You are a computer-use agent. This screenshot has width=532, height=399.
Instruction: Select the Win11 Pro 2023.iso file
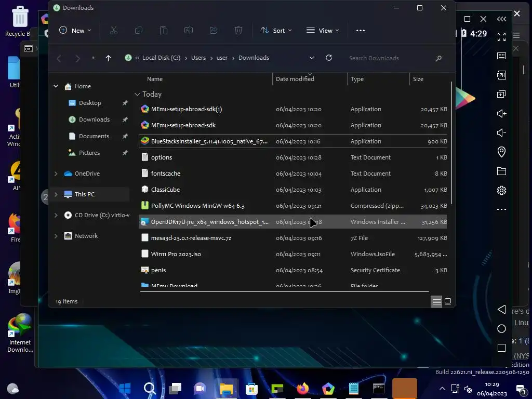click(293, 254)
